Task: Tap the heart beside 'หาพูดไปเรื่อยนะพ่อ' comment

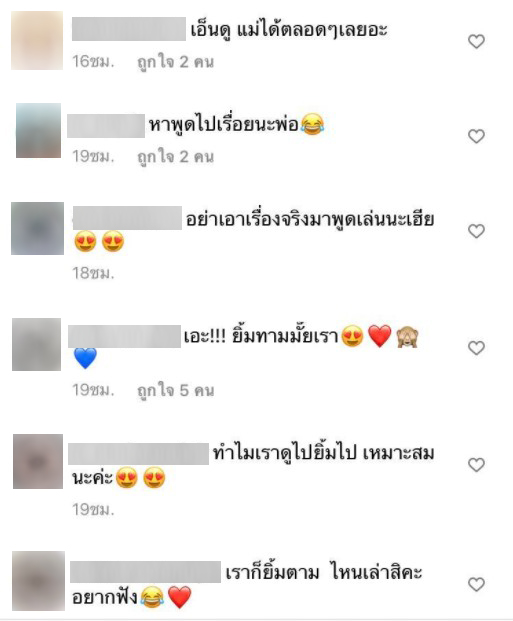Action: point(476,136)
